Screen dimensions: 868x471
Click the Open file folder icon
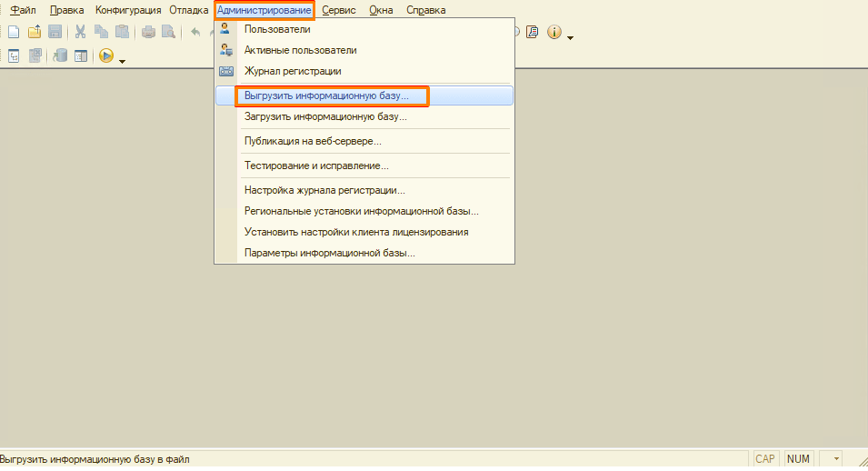click(x=35, y=32)
